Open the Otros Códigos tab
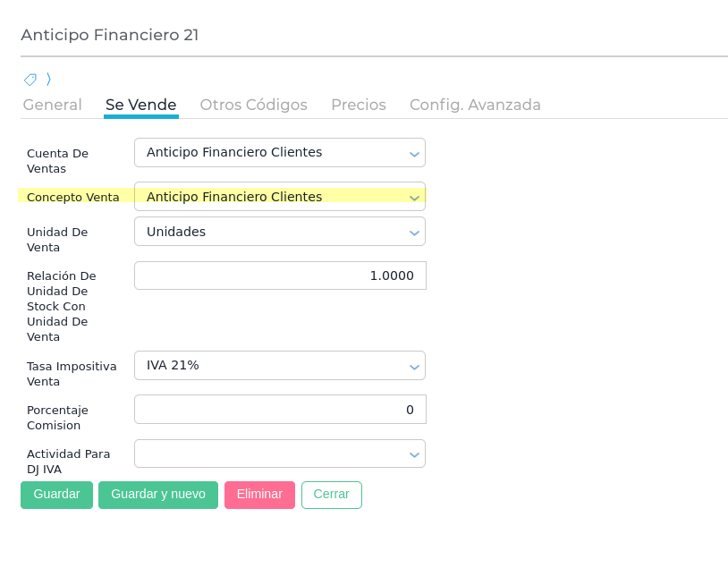The image size is (728, 568). [x=253, y=105]
